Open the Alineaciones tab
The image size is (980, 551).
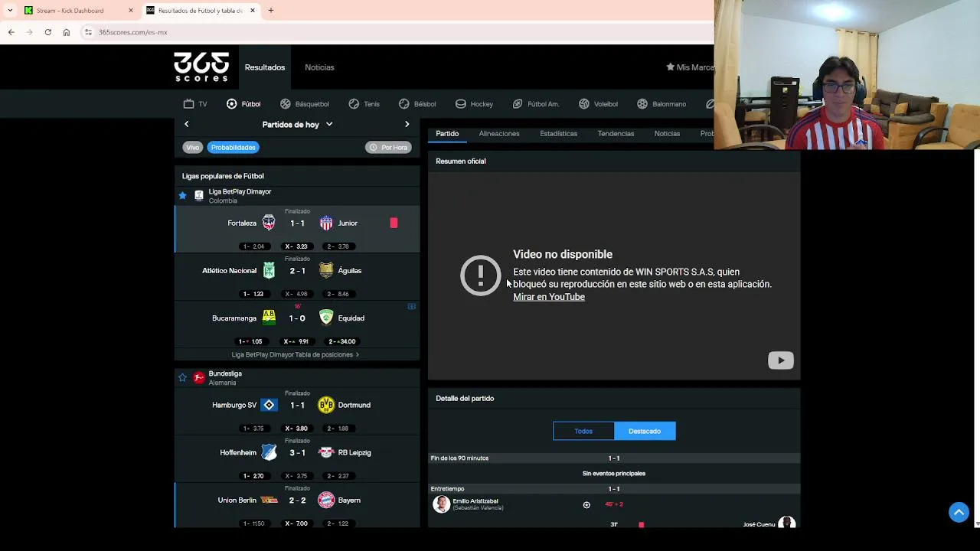(x=499, y=133)
